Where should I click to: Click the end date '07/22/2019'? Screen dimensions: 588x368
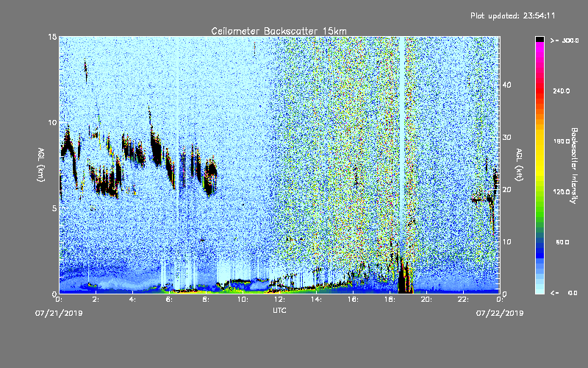click(x=500, y=314)
